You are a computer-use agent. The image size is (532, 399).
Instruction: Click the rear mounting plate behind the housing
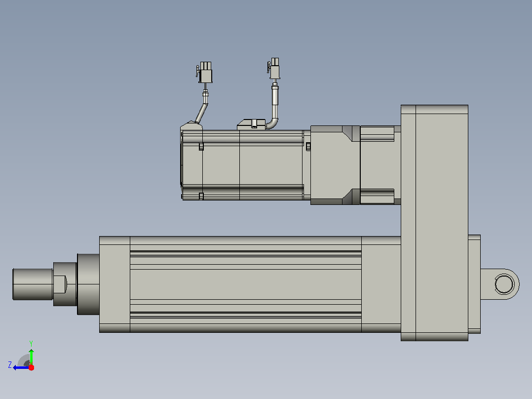click(x=474, y=284)
